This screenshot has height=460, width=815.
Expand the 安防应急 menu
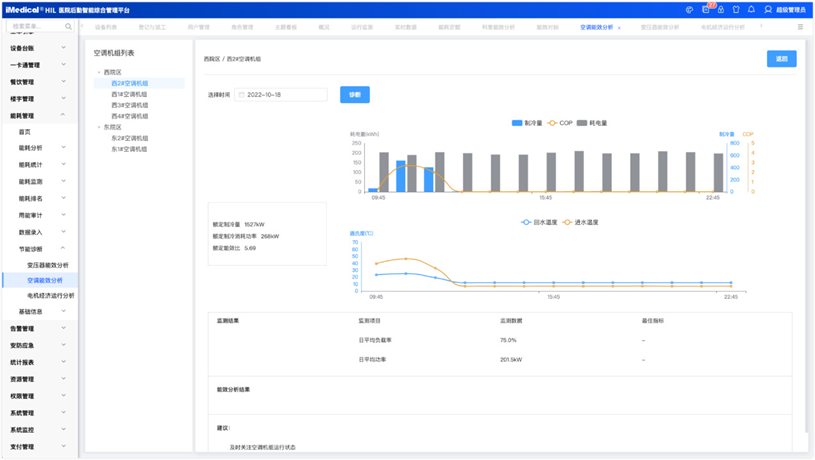(x=38, y=345)
